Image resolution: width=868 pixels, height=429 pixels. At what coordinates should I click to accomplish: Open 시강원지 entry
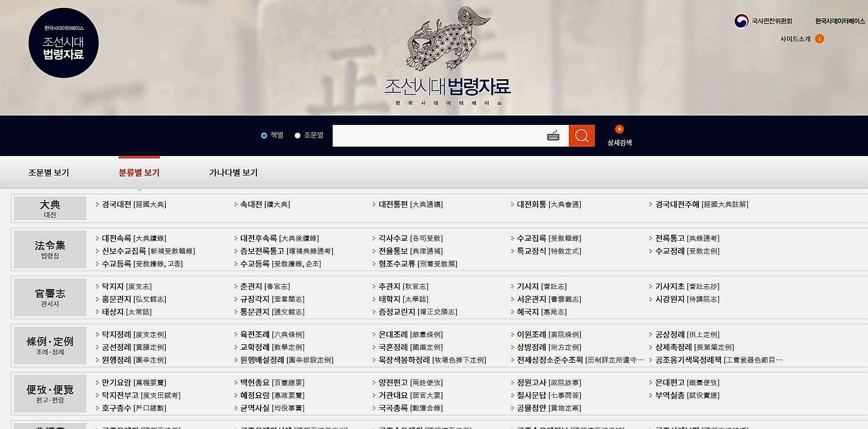(x=688, y=299)
